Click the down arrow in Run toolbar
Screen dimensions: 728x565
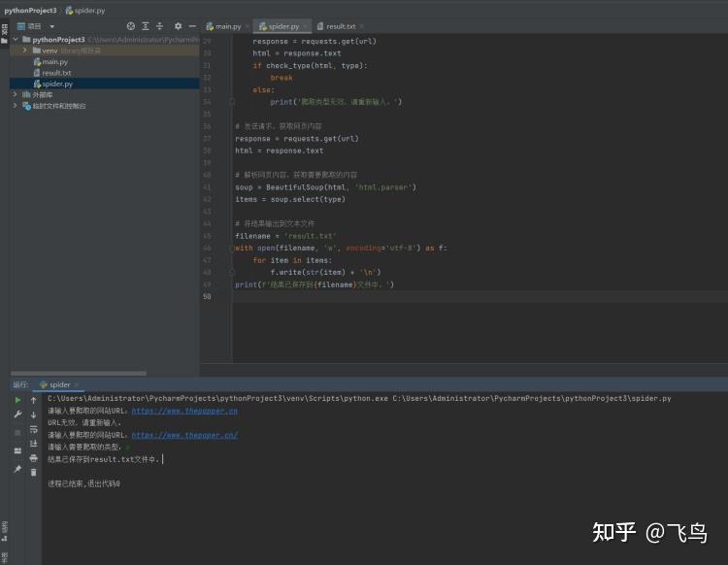click(x=33, y=415)
